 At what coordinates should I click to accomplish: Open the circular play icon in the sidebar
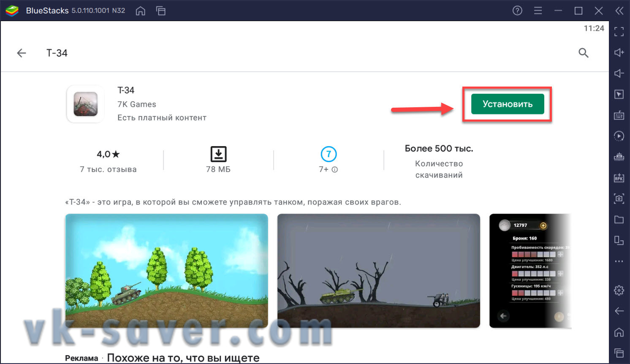619,136
